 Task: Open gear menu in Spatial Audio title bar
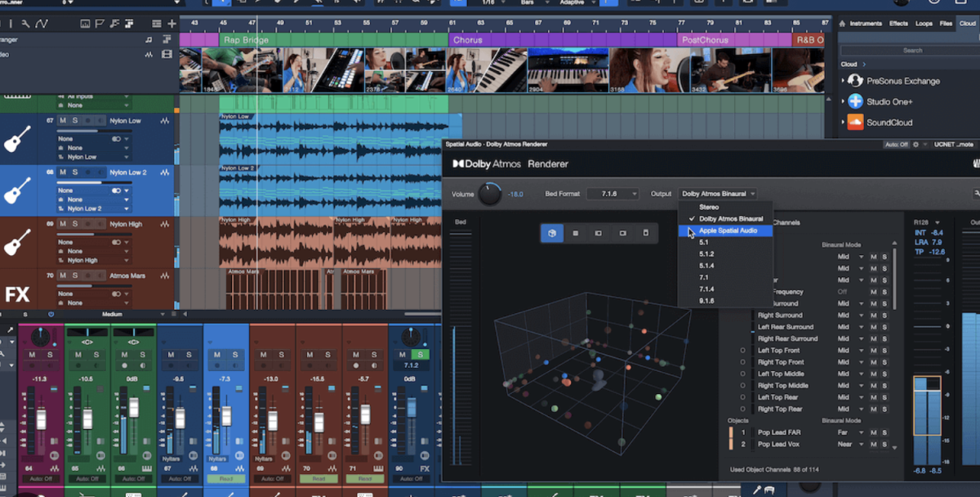click(x=915, y=144)
